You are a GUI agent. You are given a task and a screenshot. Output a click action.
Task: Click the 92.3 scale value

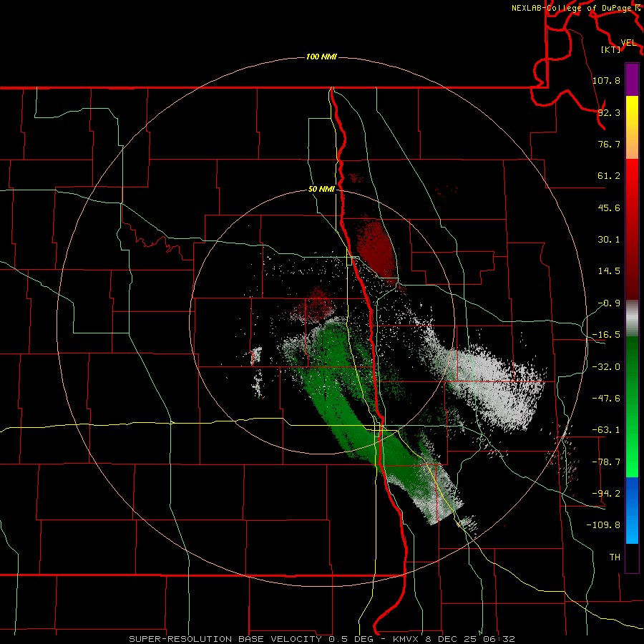(609, 112)
